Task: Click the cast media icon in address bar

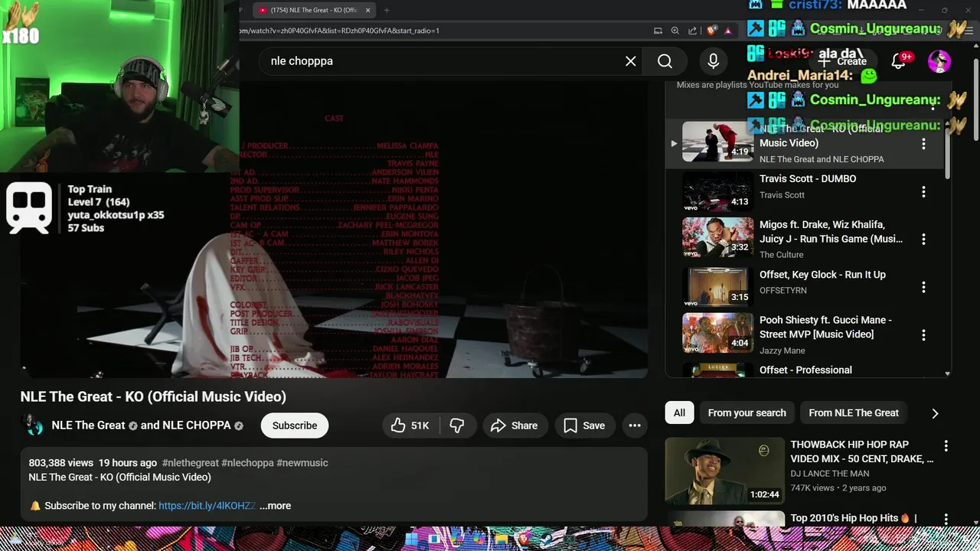Action: pos(658,31)
